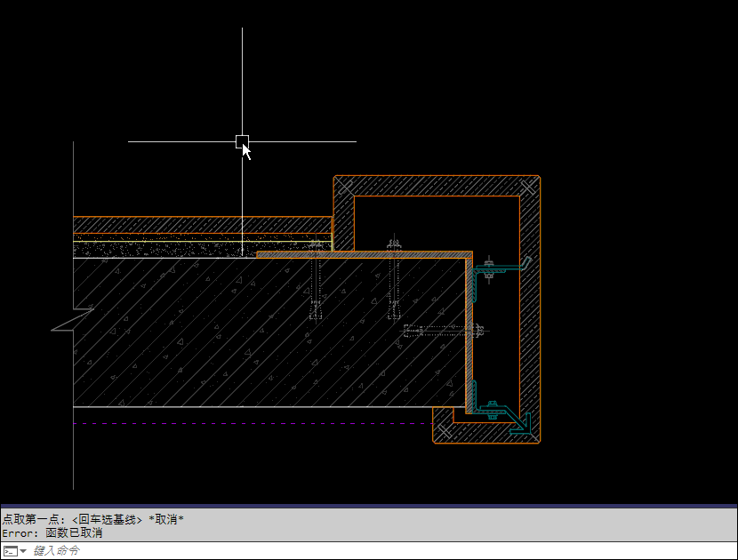The image size is (738, 560).
Task: Select the horizontal anchor bolt in slab edge
Action: coord(443,331)
